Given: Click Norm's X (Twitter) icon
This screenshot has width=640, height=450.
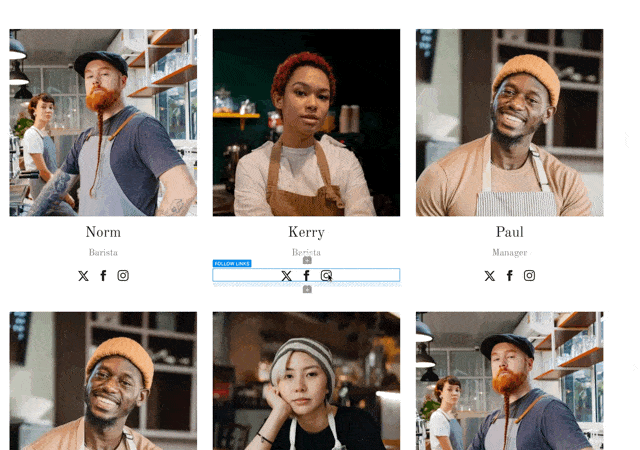Looking at the screenshot, I should tap(83, 276).
